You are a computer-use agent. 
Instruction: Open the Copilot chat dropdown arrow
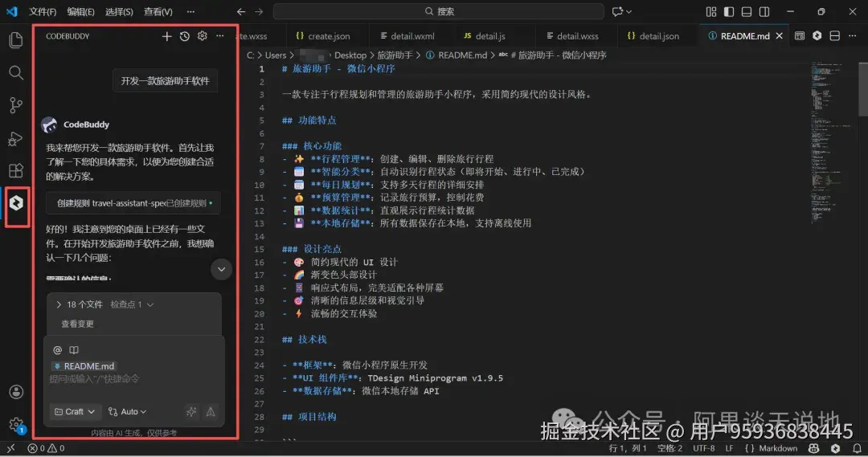coord(628,11)
